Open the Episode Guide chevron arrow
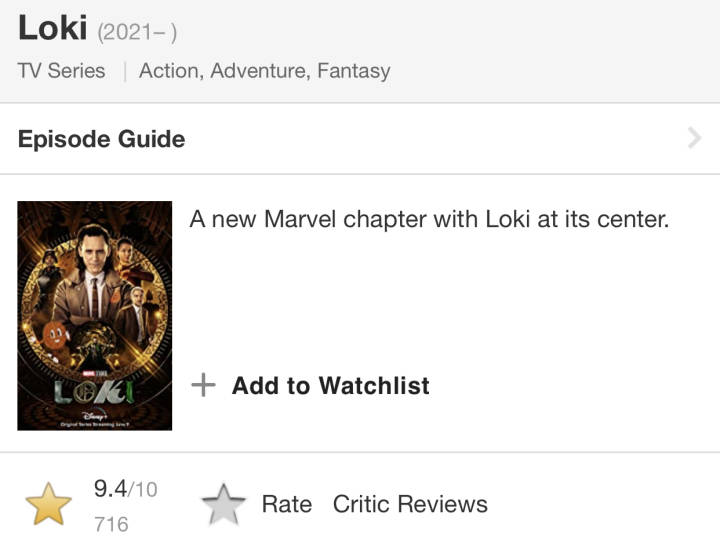 [x=694, y=138]
